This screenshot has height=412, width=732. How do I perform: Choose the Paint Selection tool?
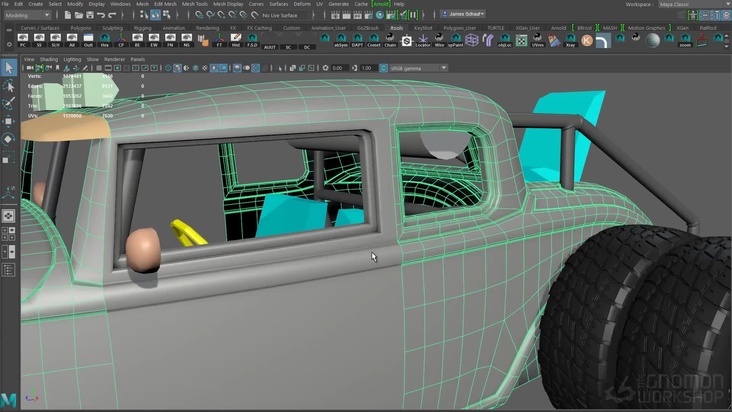click(9, 103)
